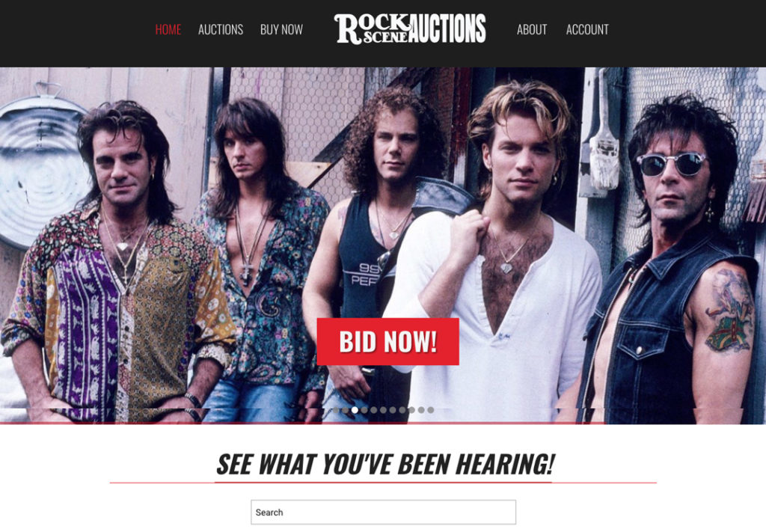Select the fifth carousel slide dot

click(374, 410)
